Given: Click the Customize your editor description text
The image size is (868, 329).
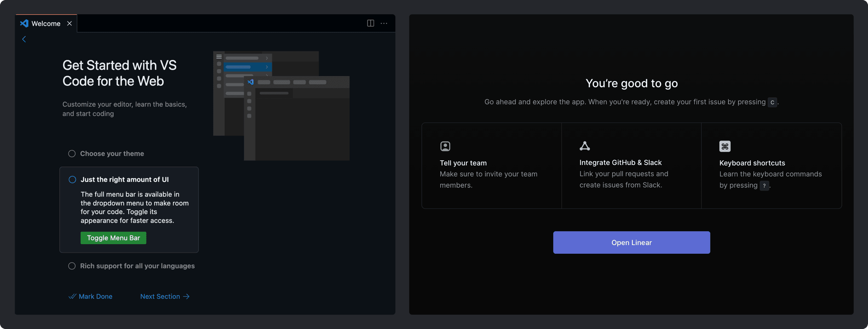Looking at the screenshot, I should point(124,109).
